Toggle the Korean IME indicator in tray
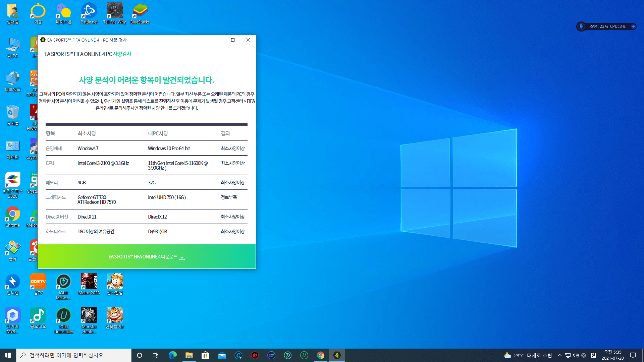644x362 pixels. (x=593, y=355)
